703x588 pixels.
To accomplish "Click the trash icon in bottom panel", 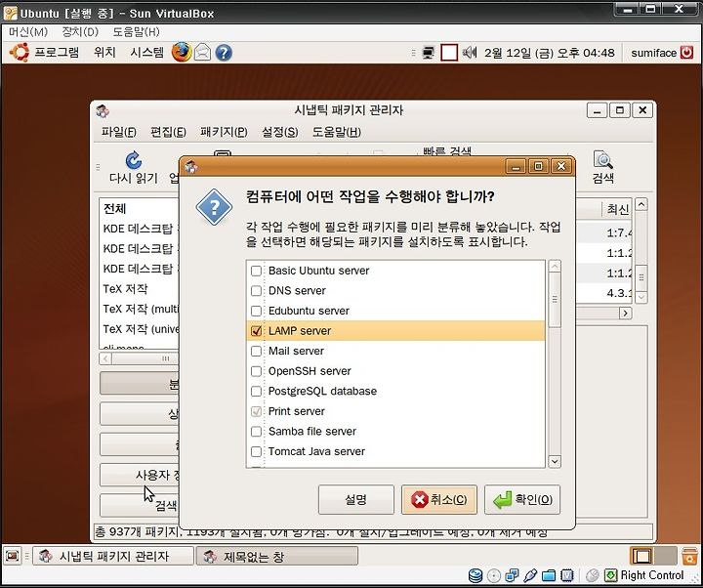I will coord(689,556).
